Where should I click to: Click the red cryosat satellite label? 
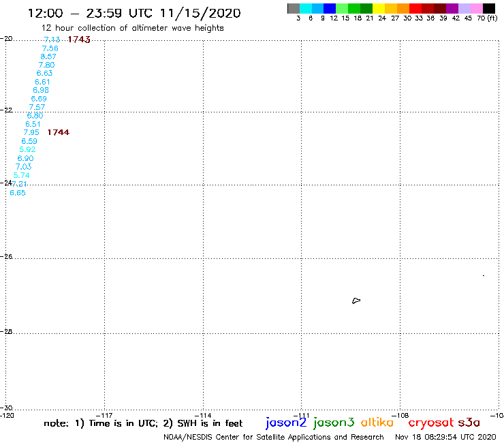coord(430,423)
